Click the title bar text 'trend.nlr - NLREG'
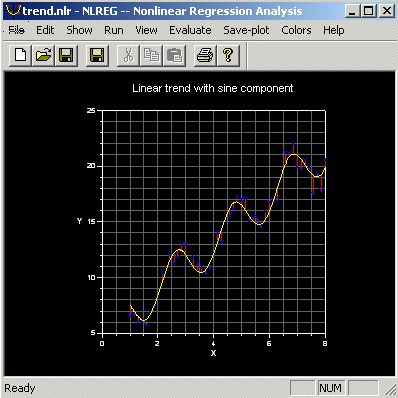The height and width of the screenshot is (398, 398). tap(70, 11)
